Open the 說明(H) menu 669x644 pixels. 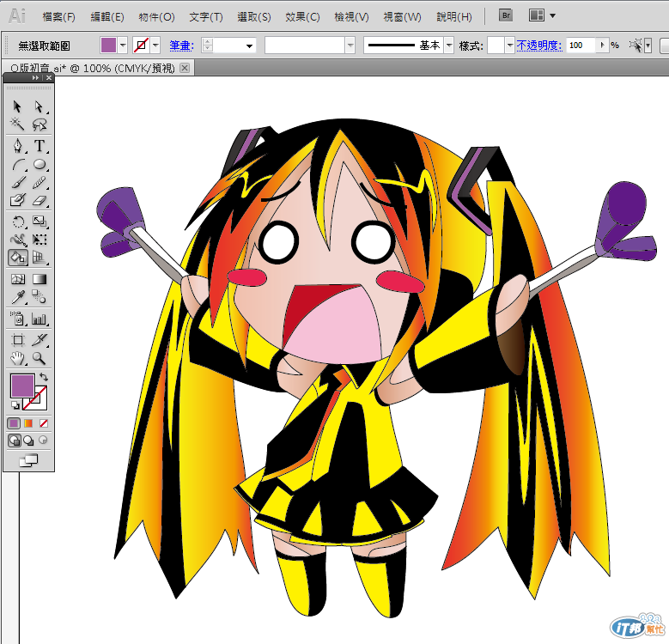click(454, 16)
